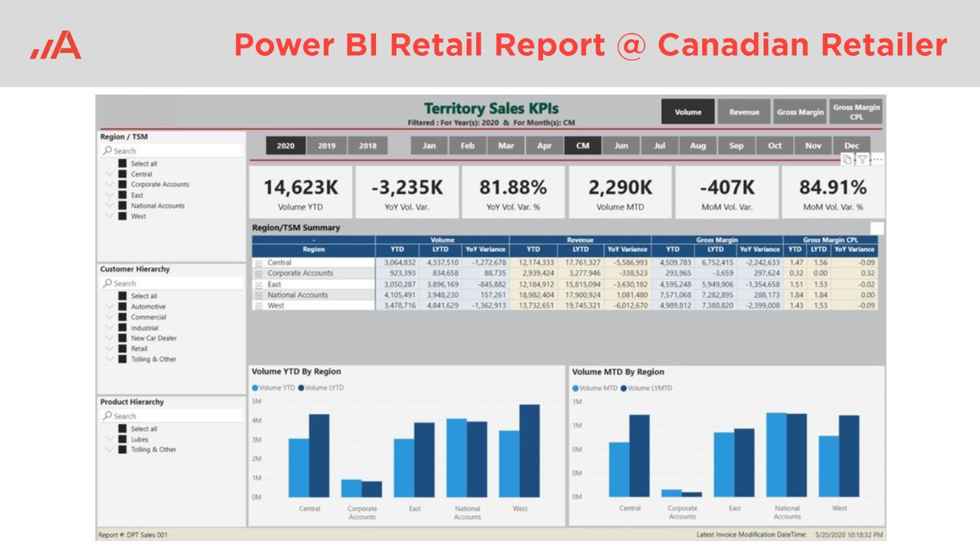Screen dimensions: 980x551
Task: Toggle the West slicer checkbox
Action: point(122,217)
